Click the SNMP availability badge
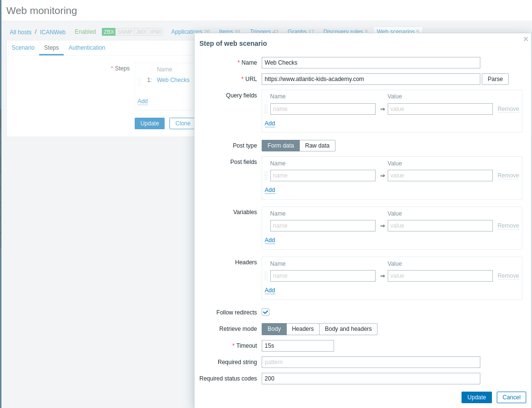Screen dimensions: 532x408 125,32
